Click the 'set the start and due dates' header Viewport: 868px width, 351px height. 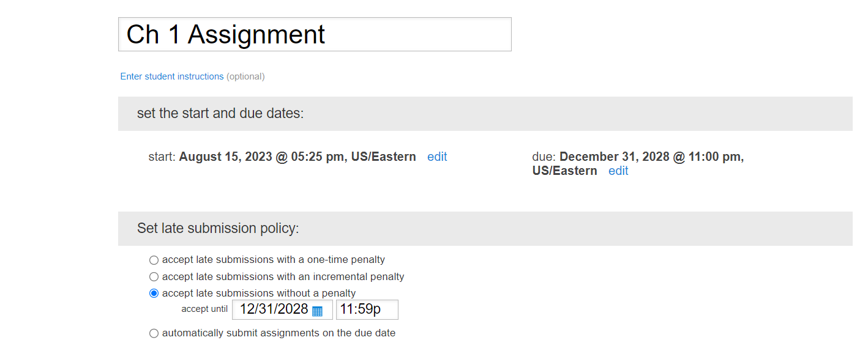(x=485, y=114)
